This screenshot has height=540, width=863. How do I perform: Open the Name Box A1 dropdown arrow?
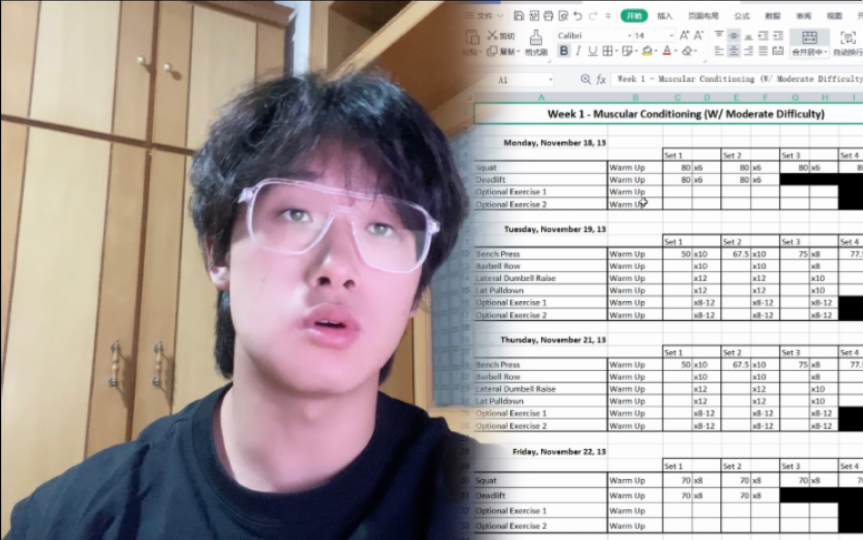point(550,80)
